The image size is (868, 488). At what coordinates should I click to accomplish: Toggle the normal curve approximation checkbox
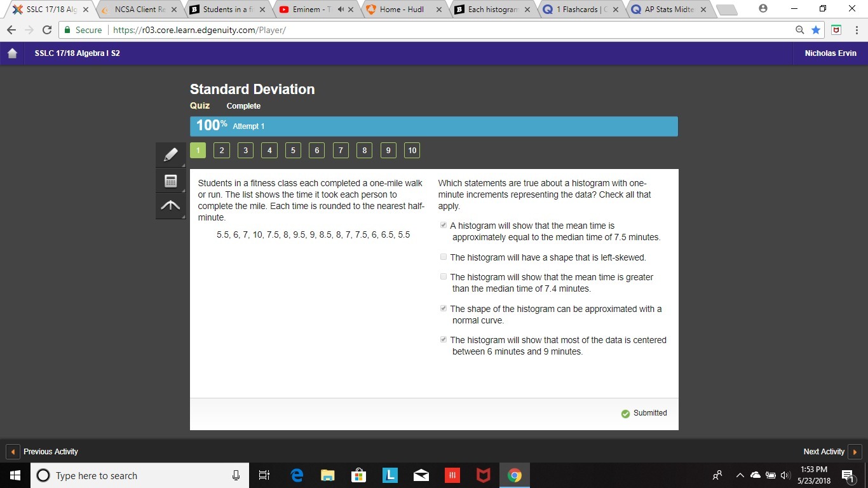(444, 309)
